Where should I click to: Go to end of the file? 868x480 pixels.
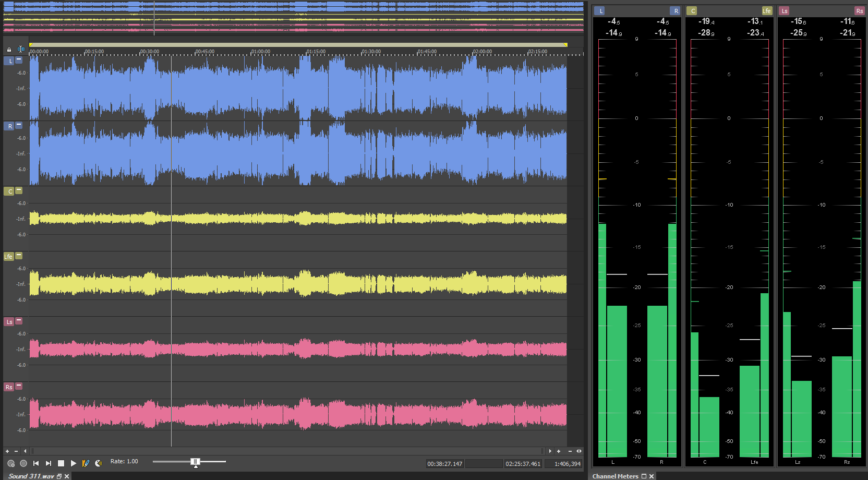point(49,463)
